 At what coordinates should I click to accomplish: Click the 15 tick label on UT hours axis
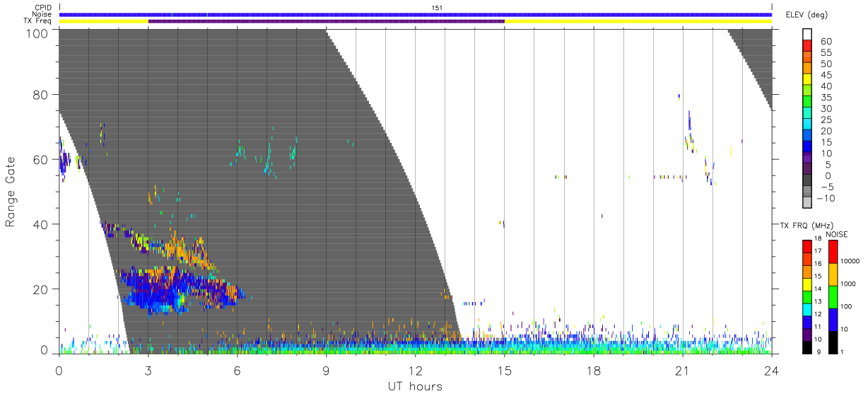505,370
